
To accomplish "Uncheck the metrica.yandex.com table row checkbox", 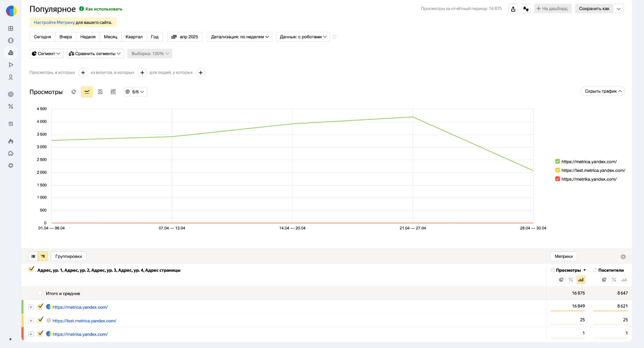I will [x=40, y=306].
